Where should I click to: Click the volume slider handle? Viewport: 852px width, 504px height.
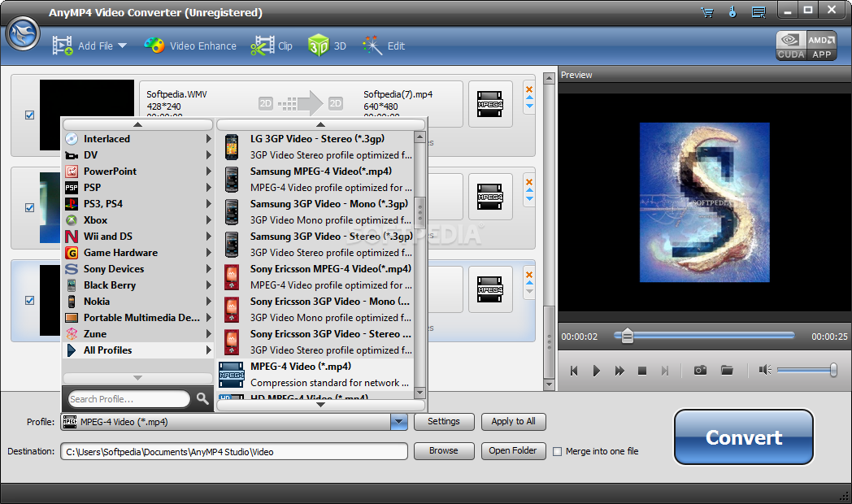[833, 371]
